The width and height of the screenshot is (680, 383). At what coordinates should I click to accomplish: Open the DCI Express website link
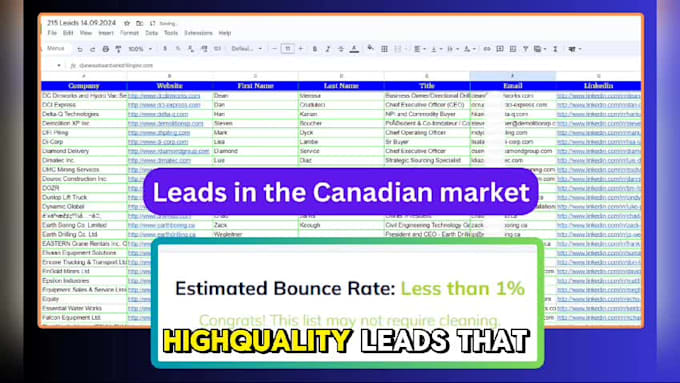tap(164, 105)
